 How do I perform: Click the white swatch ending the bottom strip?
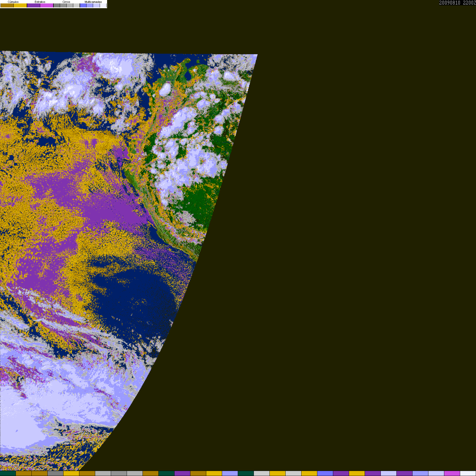(468, 473)
